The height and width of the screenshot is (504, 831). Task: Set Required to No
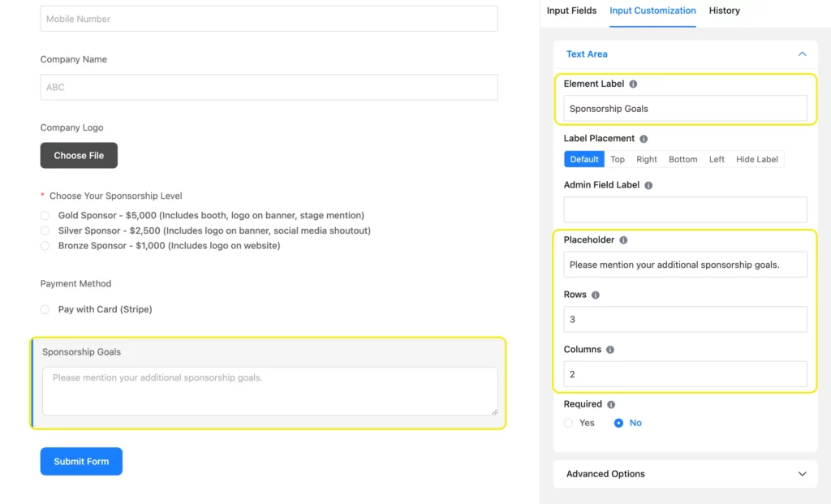point(618,423)
